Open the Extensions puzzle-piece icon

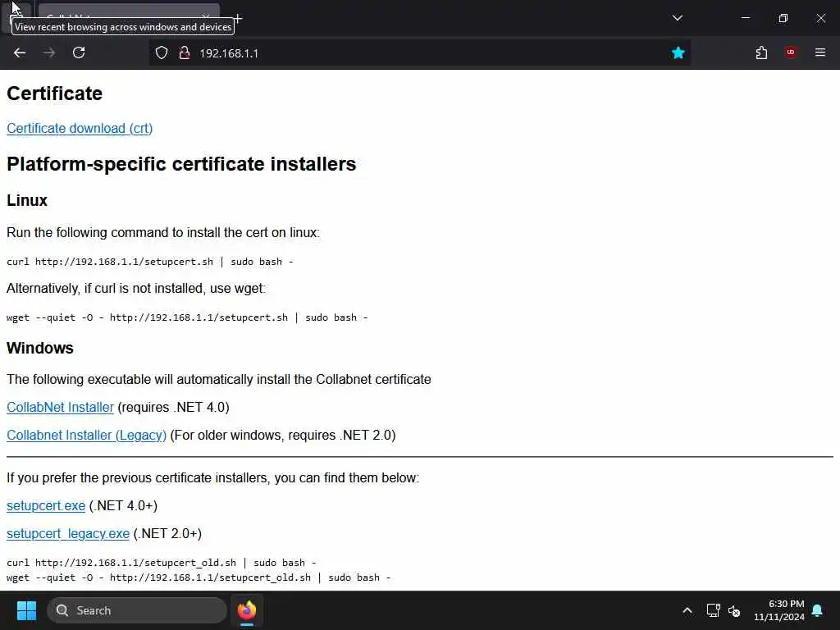click(x=761, y=52)
